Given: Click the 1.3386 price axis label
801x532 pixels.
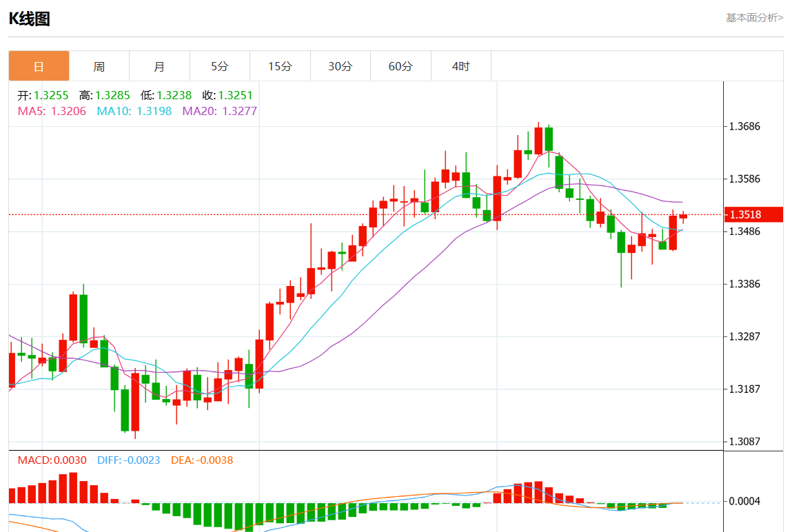Looking at the screenshot, I should coord(744,285).
